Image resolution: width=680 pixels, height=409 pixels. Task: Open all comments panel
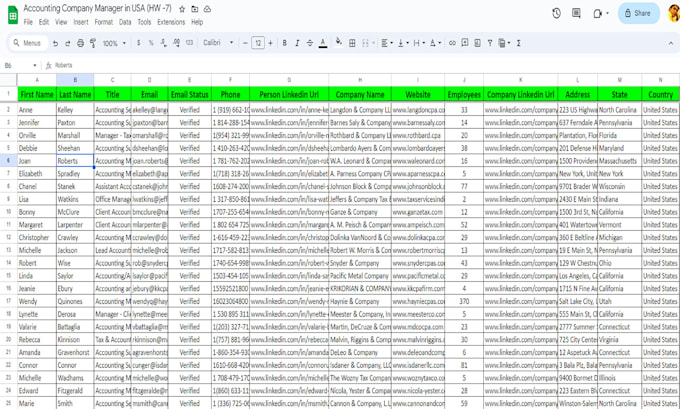tap(576, 13)
